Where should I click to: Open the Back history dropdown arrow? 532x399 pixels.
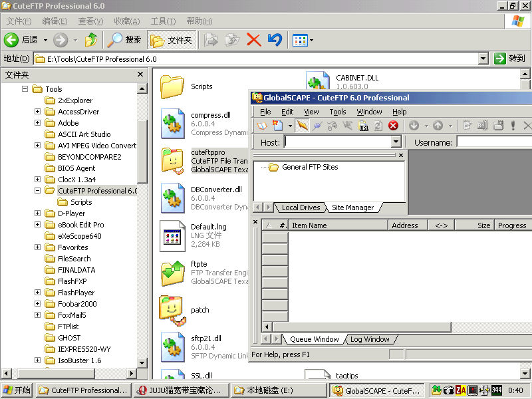coord(45,40)
